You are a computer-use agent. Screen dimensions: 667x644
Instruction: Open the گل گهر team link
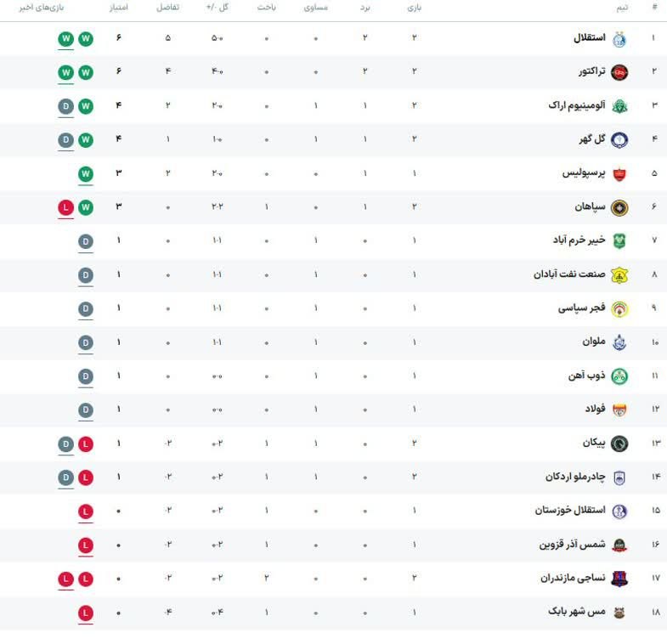pos(591,139)
